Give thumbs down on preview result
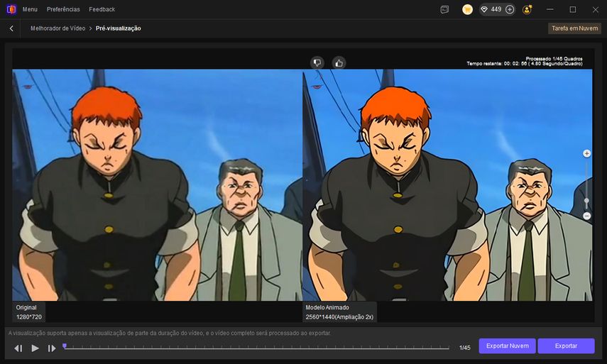The width and height of the screenshot is (607, 364). pyautogui.click(x=317, y=62)
